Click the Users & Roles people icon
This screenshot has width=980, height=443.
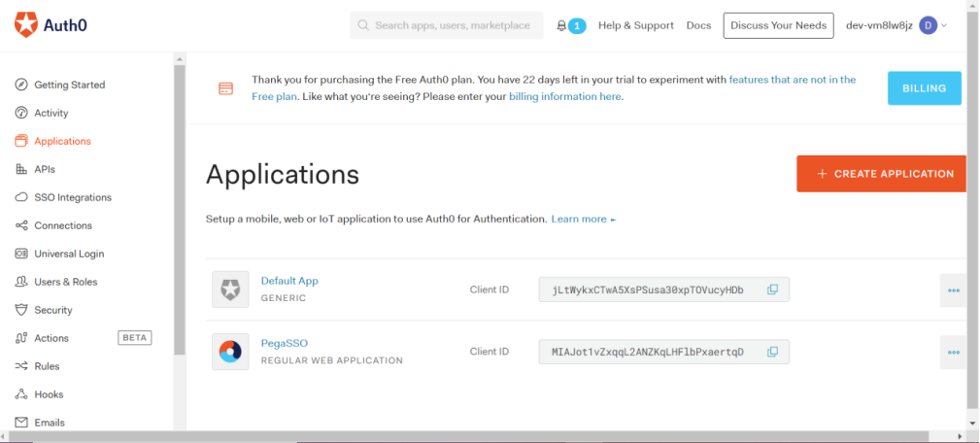[x=22, y=282]
